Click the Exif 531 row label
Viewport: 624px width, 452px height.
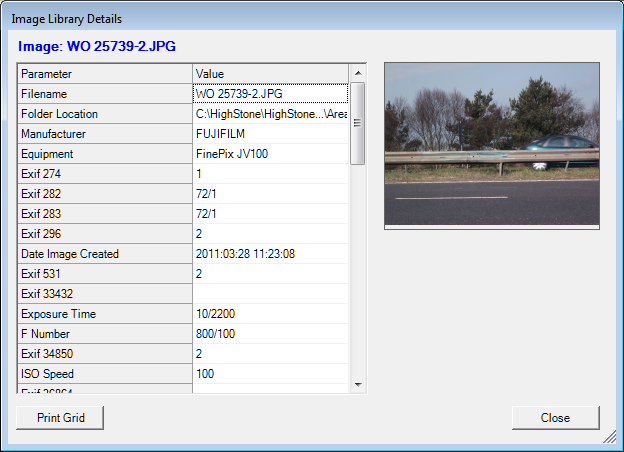[105, 274]
